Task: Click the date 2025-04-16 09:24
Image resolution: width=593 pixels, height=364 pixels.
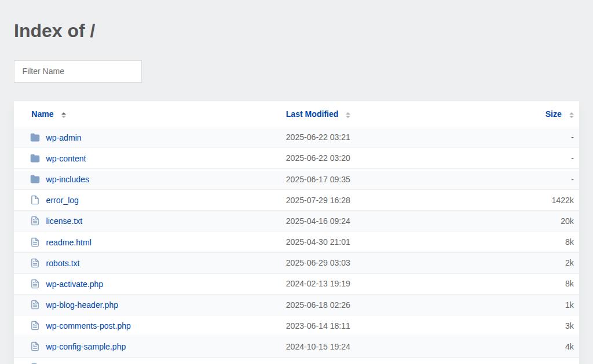Action: click(x=318, y=220)
